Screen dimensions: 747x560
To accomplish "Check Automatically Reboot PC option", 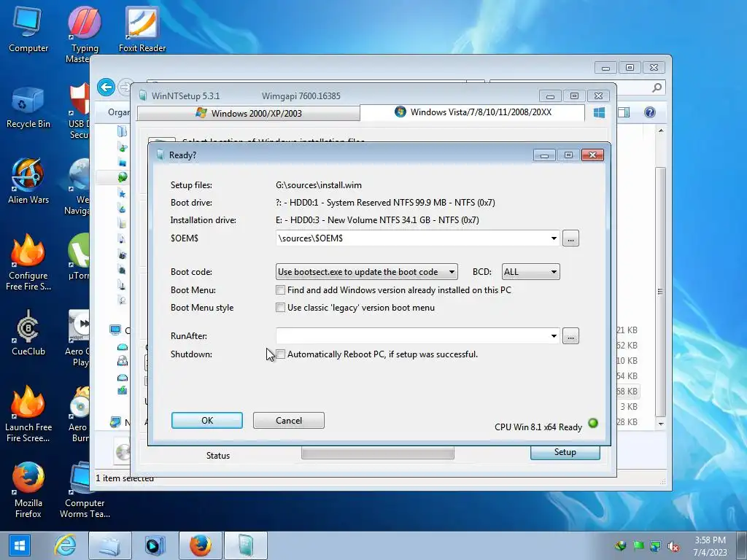I will coord(281,354).
